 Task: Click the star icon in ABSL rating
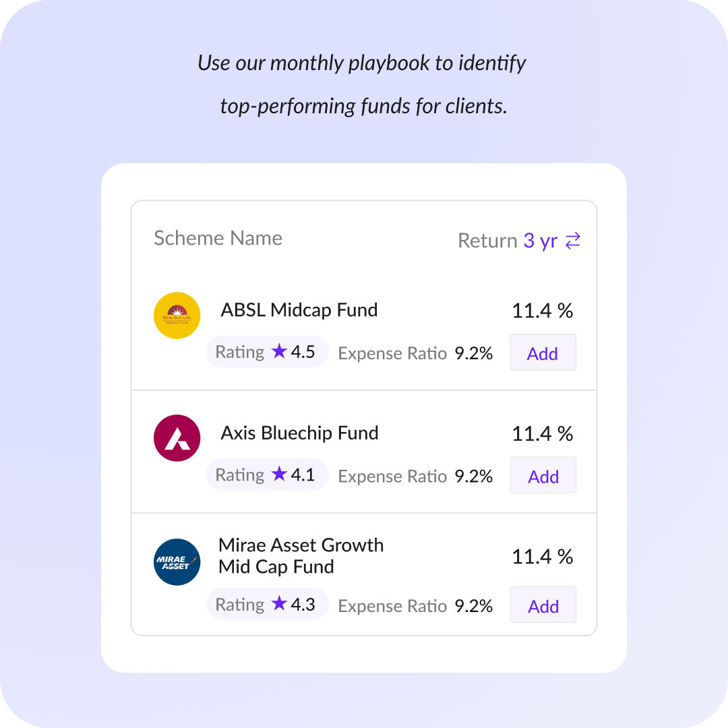point(279,351)
